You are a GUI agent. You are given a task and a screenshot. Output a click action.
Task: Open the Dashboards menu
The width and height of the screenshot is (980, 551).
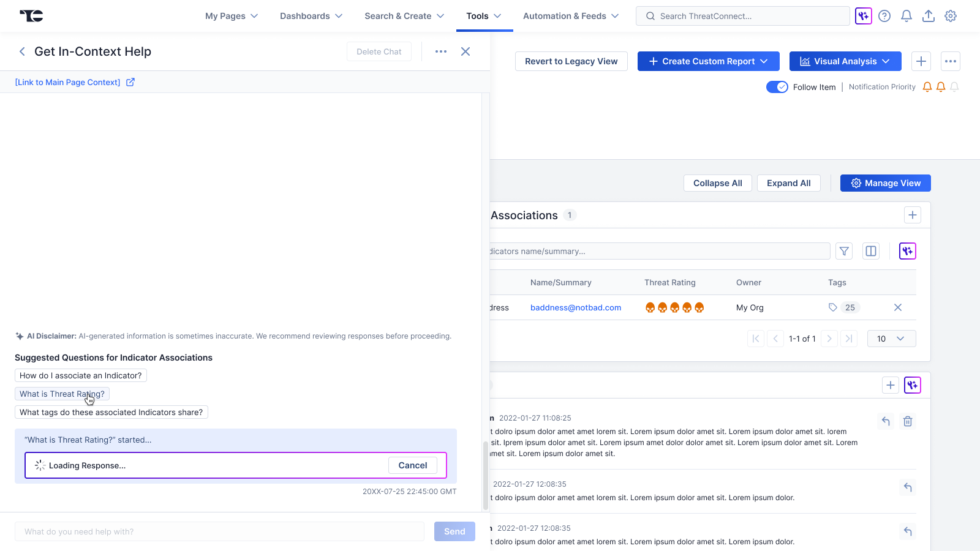[311, 16]
